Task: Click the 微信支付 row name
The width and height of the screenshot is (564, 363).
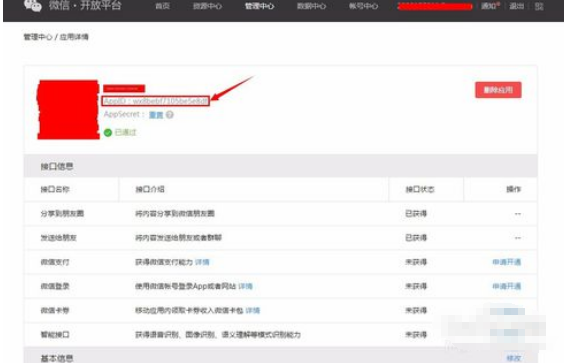Action: [55, 262]
